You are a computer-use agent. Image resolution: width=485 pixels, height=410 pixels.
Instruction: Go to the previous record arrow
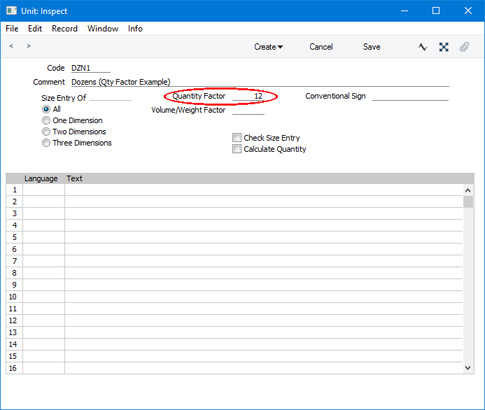tap(11, 46)
